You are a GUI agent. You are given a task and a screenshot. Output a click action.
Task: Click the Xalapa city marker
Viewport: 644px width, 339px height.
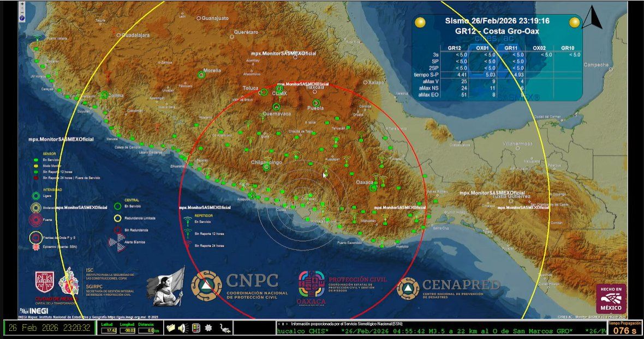click(x=365, y=82)
